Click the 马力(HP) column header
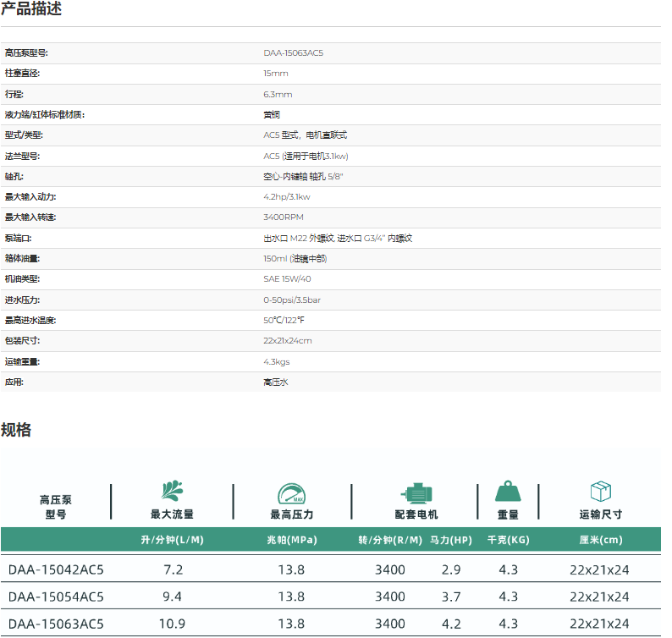 (x=451, y=539)
